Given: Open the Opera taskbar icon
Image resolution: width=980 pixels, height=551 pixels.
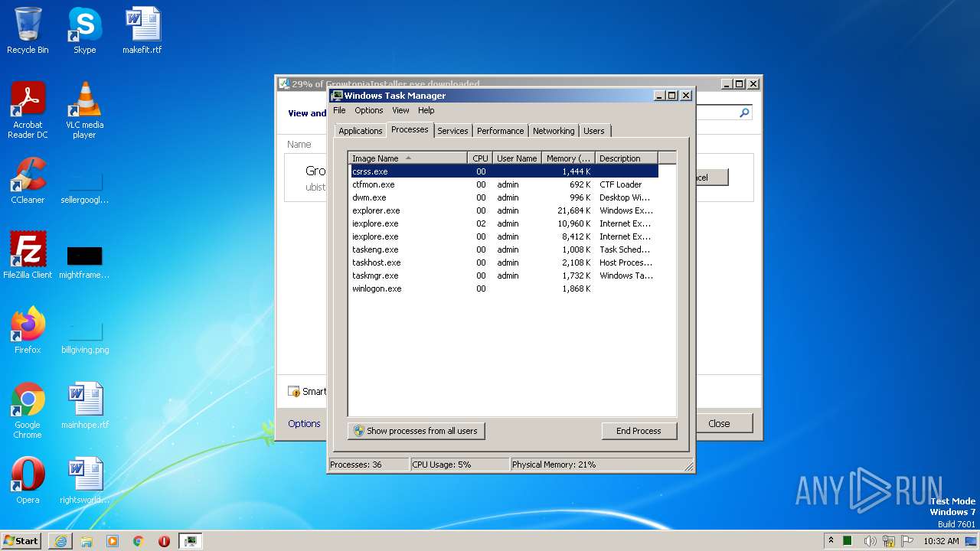Looking at the screenshot, I should point(164,541).
